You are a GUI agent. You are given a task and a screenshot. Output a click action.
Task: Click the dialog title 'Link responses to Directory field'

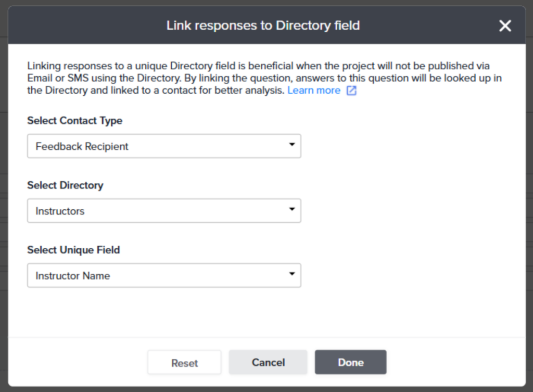[263, 26]
